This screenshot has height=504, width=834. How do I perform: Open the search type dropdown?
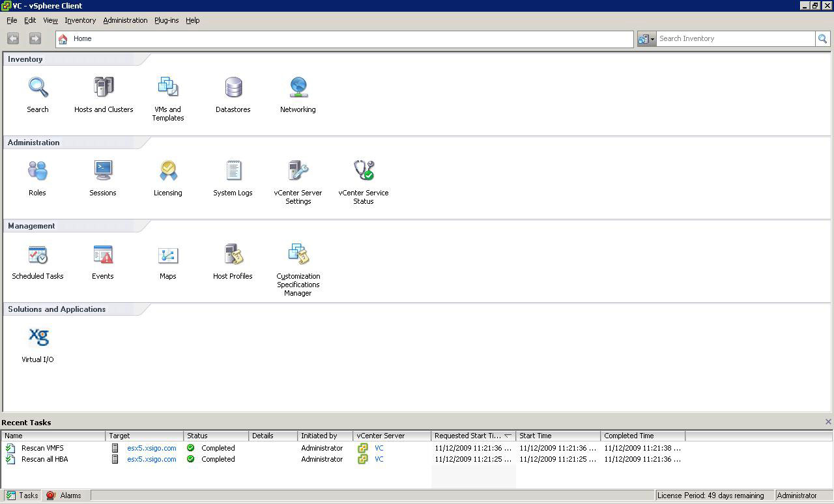[646, 39]
